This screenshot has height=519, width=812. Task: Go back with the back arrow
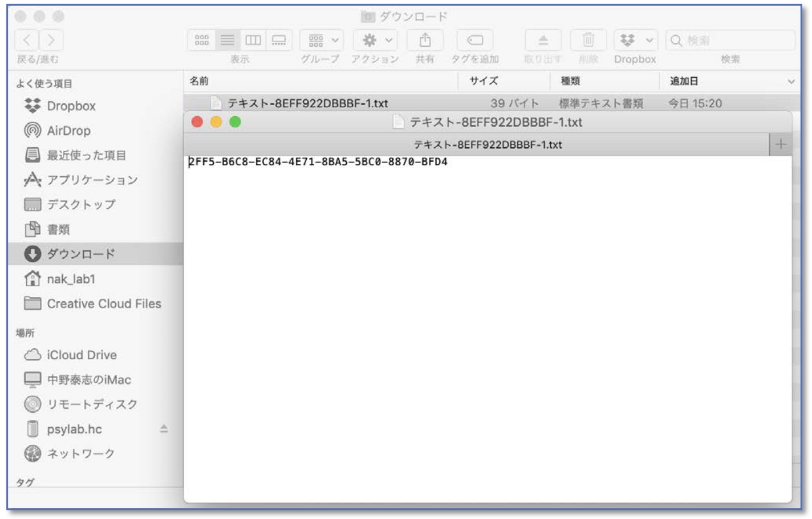click(x=27, y=40)
